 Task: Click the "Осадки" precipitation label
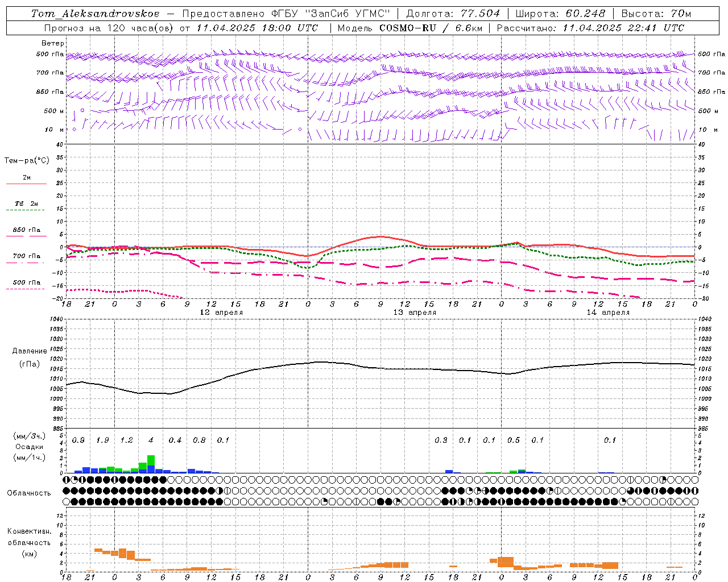(30, 447)
